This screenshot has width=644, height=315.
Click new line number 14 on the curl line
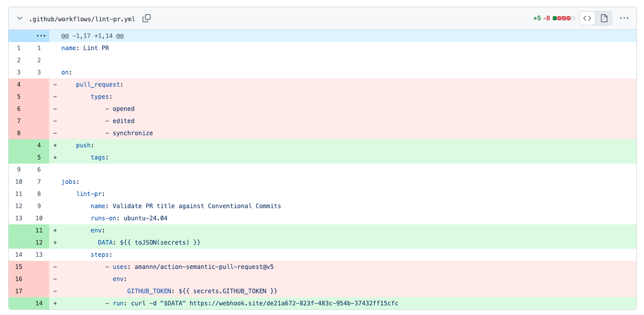point(39,303)
